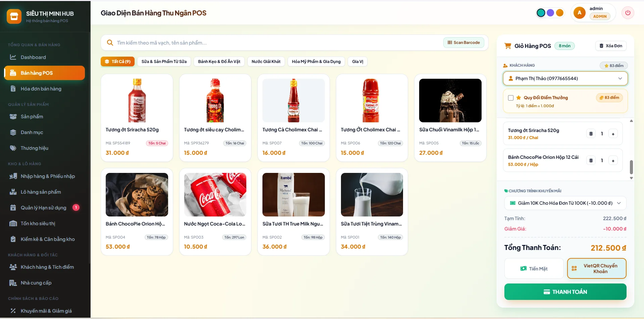Click total amount 212.500 đ

click(x=608, y=248)
